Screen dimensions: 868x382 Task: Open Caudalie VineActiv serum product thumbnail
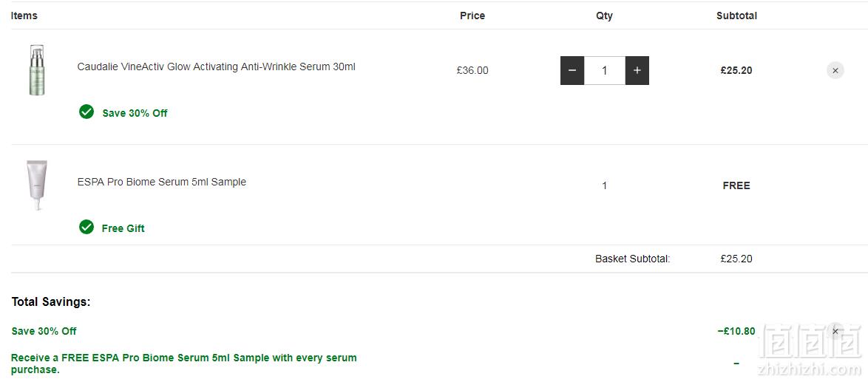point(37,70)
